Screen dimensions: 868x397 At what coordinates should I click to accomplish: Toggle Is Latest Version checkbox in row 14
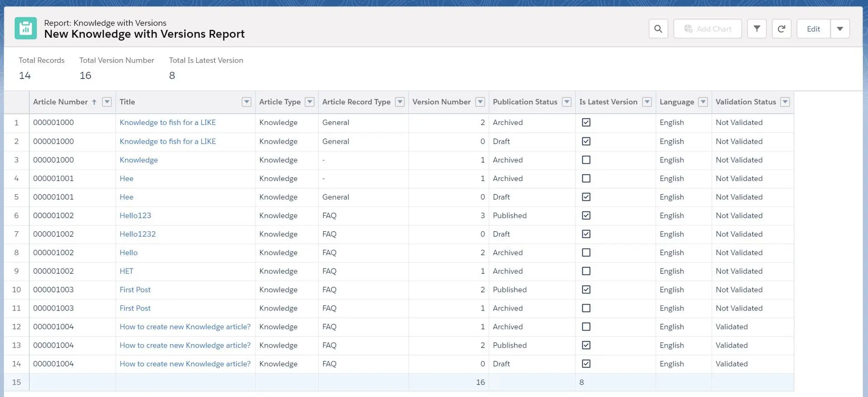pos(586,364)
